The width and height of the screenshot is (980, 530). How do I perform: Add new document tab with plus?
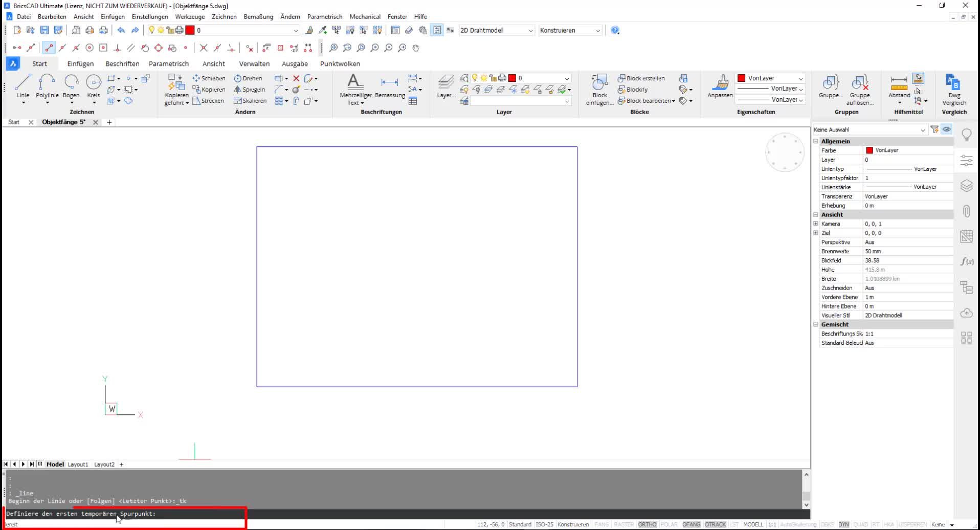click(x=109, y=122)
